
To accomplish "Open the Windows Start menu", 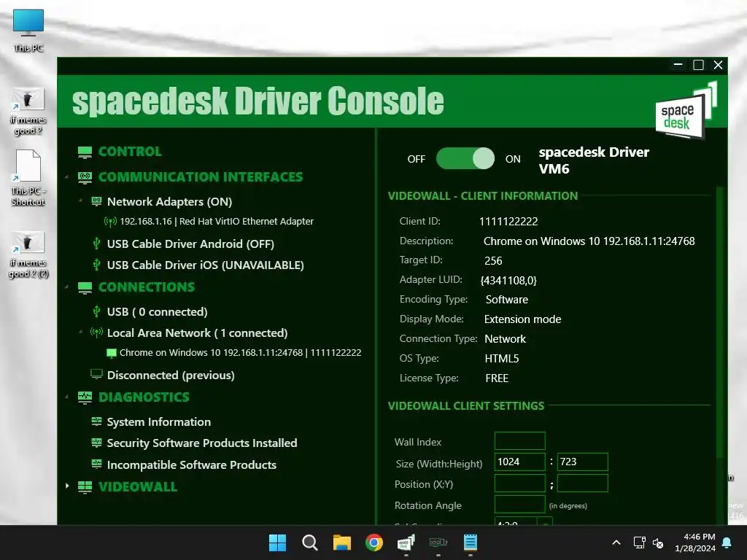I will [277, 542].
